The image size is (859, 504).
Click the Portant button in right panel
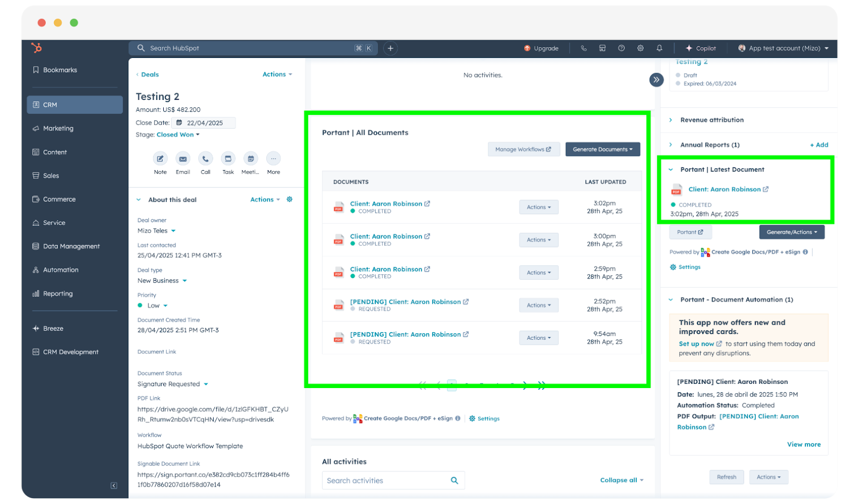(x=690, y=232)
